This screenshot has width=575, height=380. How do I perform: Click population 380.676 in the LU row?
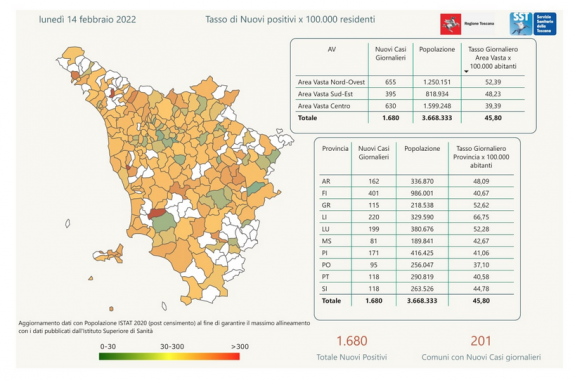point(422,229)
